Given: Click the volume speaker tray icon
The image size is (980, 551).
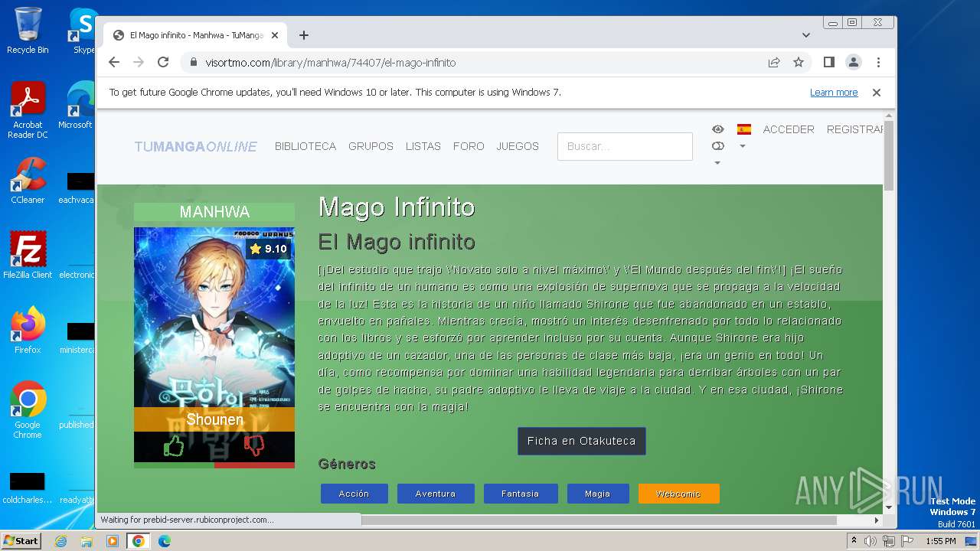Looking at the screenshot, I should (871, 541).
